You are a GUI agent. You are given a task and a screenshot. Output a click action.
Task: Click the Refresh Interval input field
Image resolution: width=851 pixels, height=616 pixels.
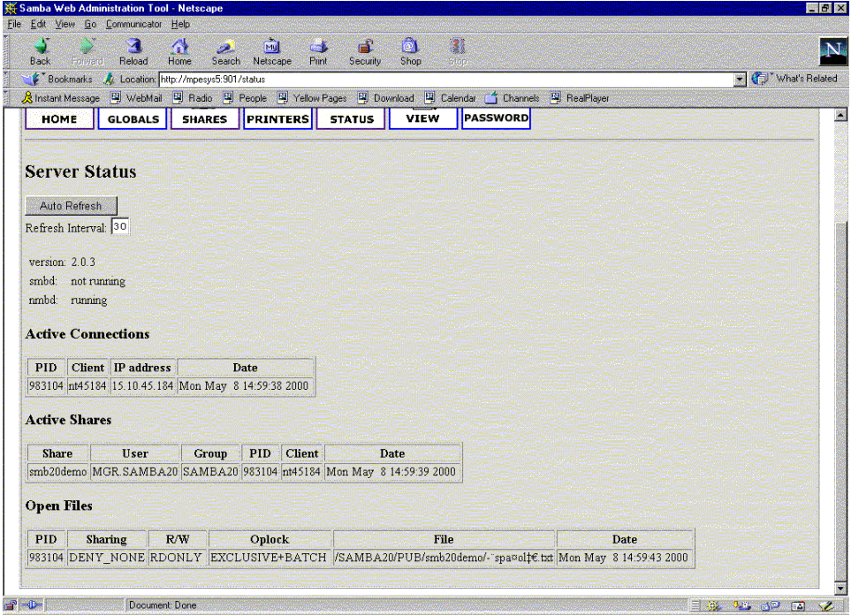click(x=120, y=226)
